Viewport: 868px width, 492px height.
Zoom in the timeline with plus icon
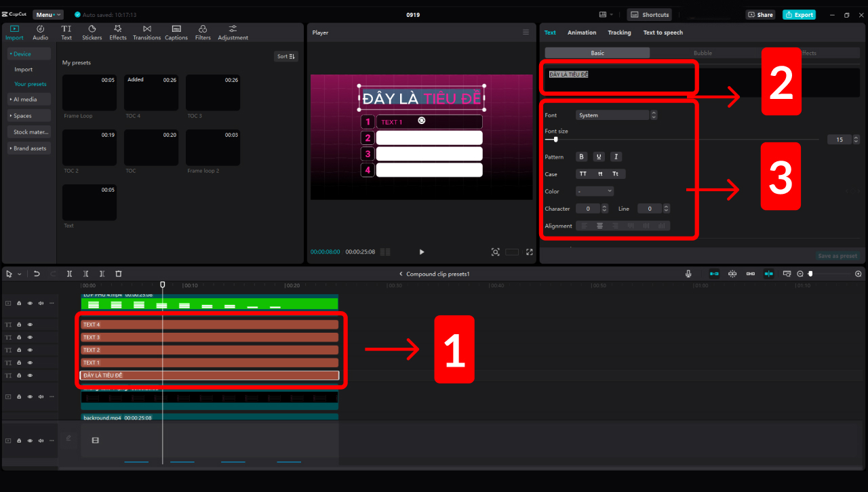point(859,274)
